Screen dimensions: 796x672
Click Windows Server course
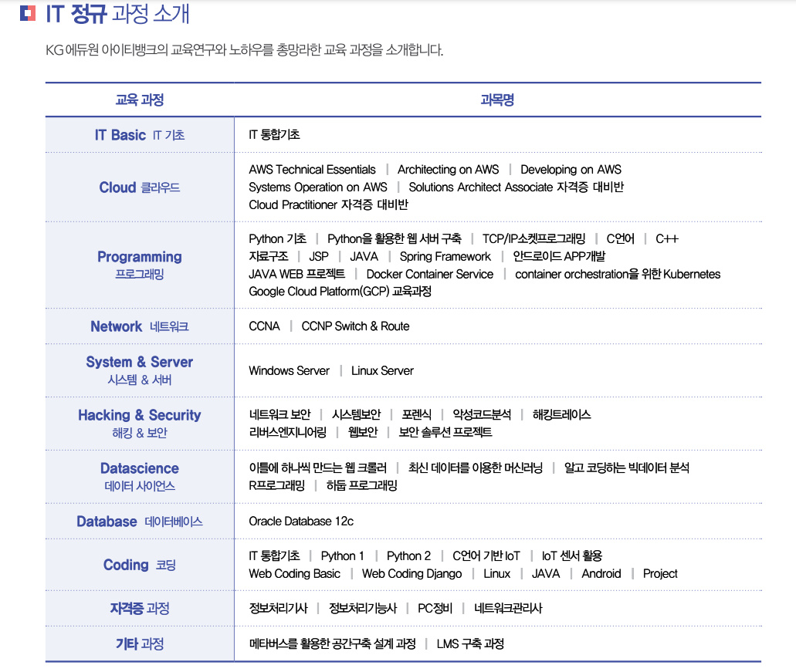(290, 371)
